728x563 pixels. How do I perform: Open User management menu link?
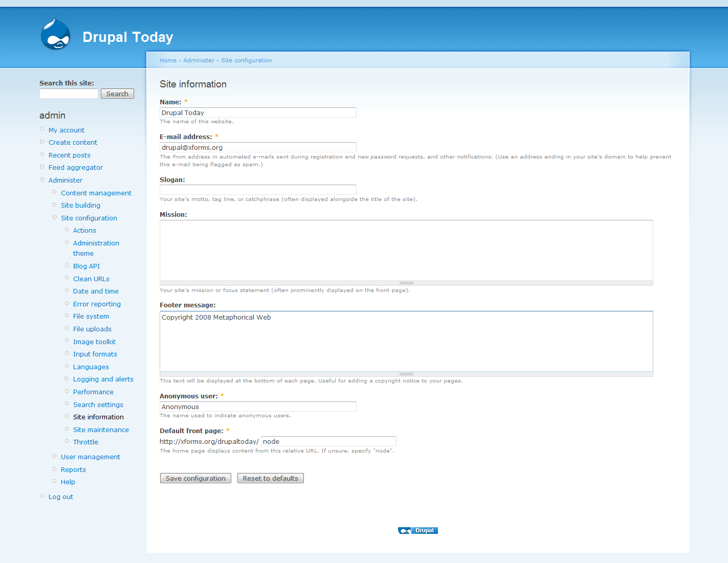click(91, 457)
